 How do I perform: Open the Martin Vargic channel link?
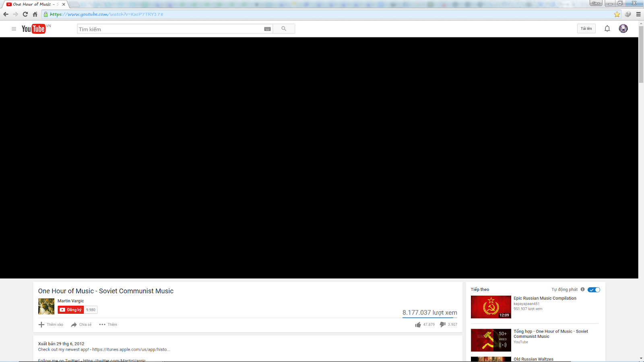[71, 301]
